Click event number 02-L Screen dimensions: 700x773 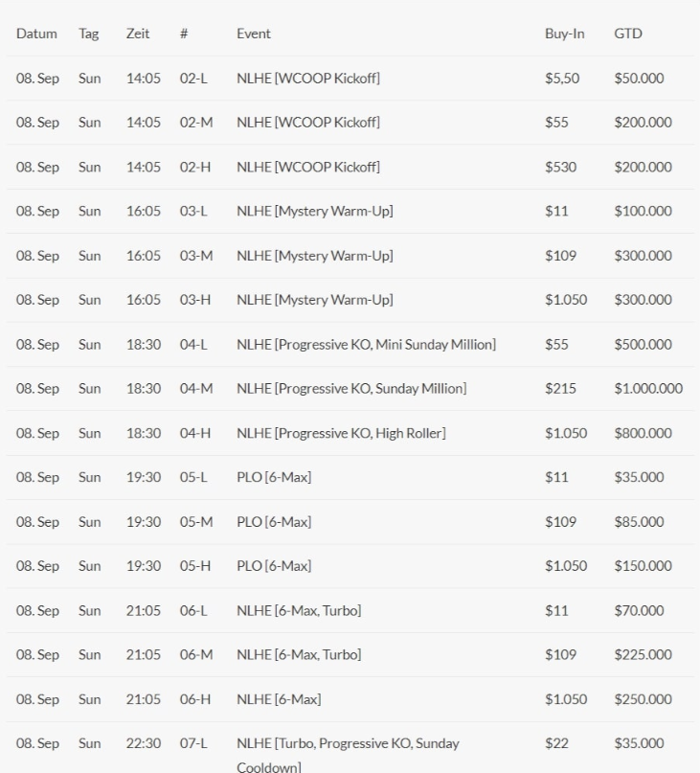tap(193, 79)
